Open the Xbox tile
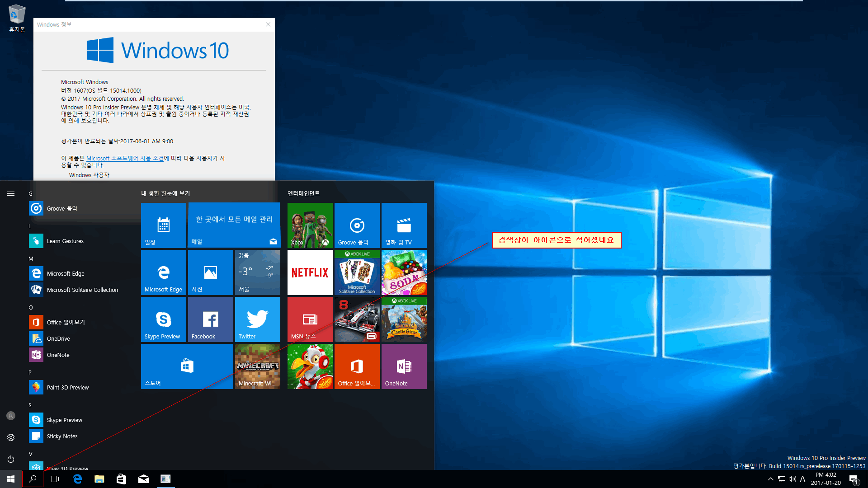This screenshot has width=868, height=488. click(x=310, y=225)
